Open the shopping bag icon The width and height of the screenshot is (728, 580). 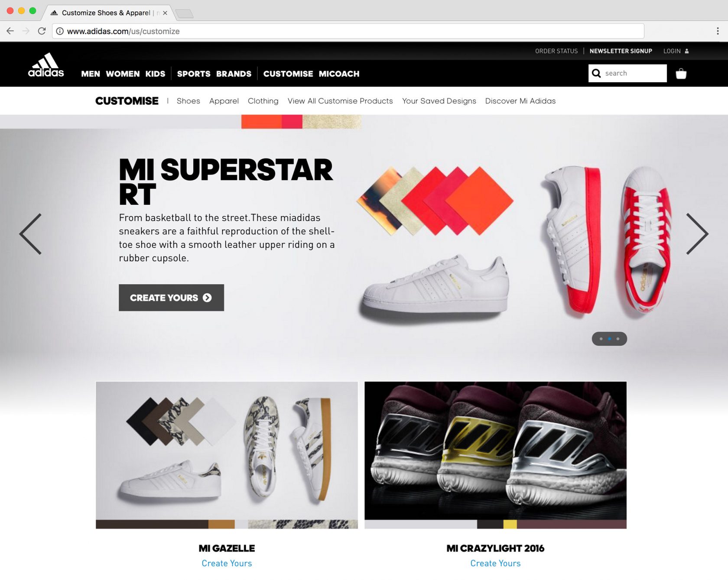(x=681, y=74)
